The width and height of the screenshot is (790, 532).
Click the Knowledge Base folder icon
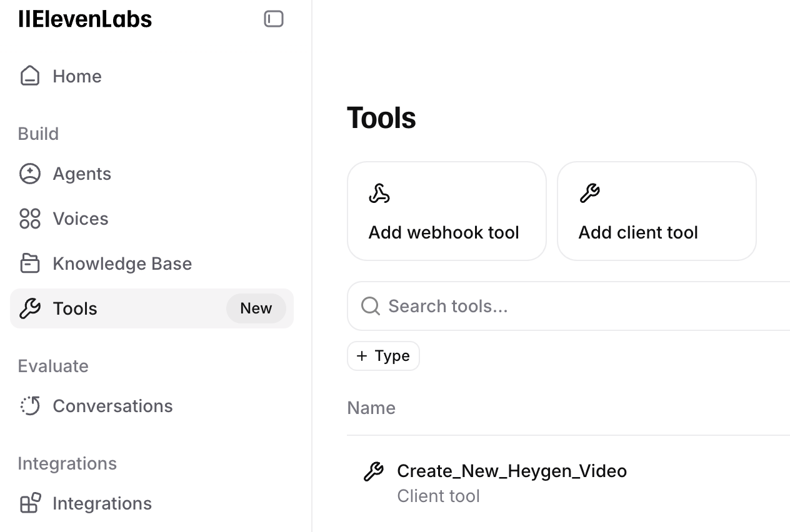pyautogui.click(x=29, y=263)
